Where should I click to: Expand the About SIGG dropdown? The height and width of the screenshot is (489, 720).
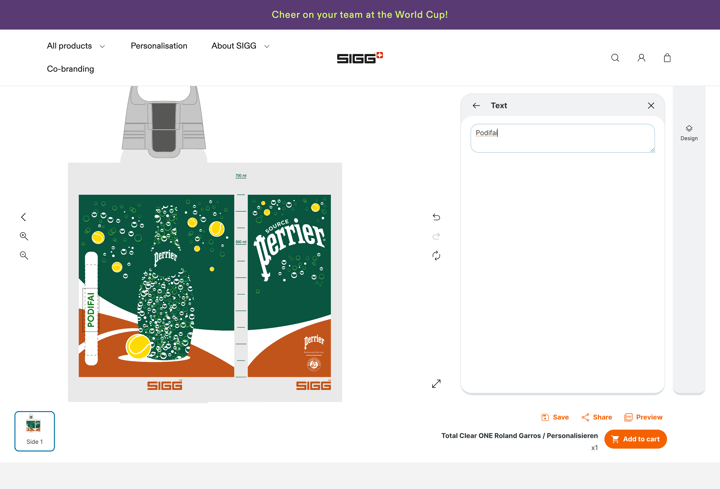point(240,46)
